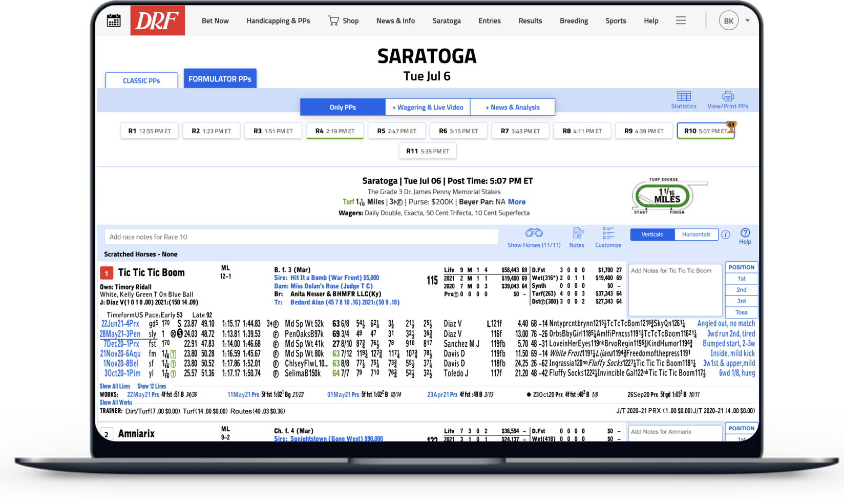Select race R7 3:43 PM ET
The width and height of the screenshot is (844, 504).
point(520,131)
